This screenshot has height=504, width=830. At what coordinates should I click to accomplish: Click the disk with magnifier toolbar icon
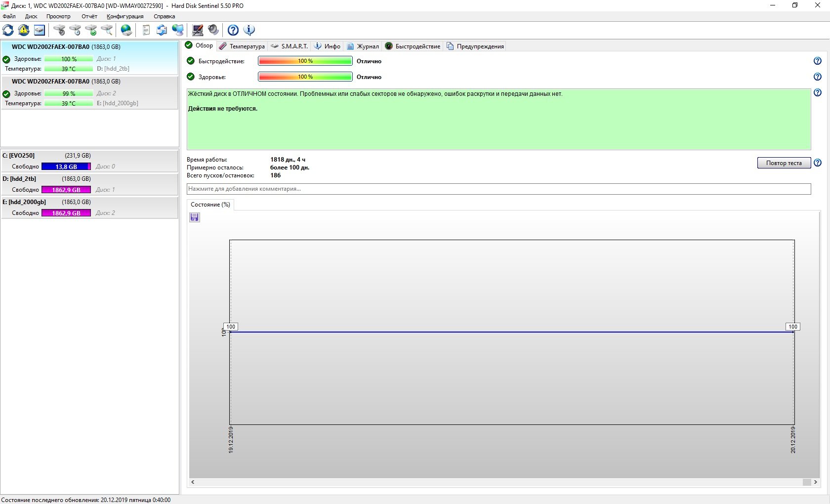(107, 30)
